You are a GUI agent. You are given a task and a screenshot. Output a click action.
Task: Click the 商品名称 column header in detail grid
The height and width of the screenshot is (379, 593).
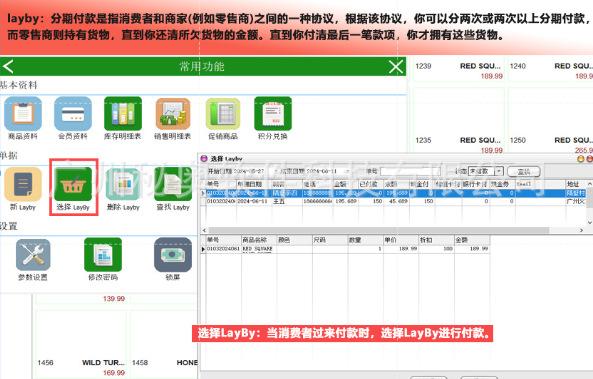tap(259, 240)
